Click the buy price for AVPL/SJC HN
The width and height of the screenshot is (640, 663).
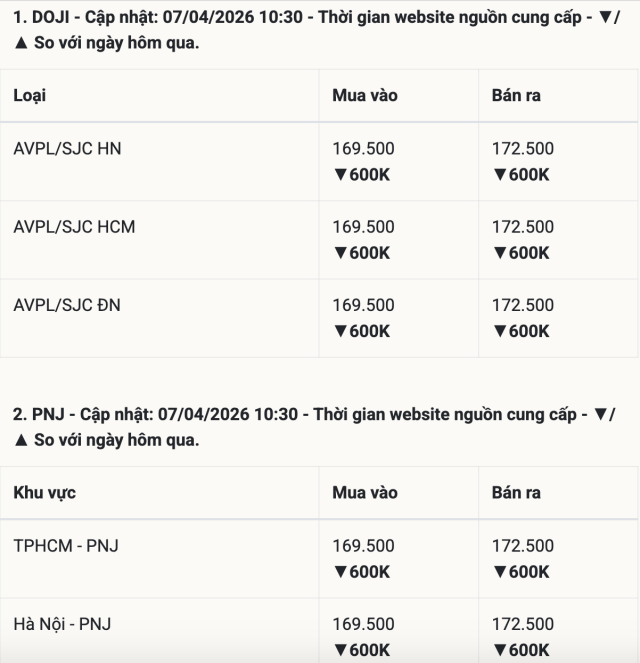coord(363,149)
